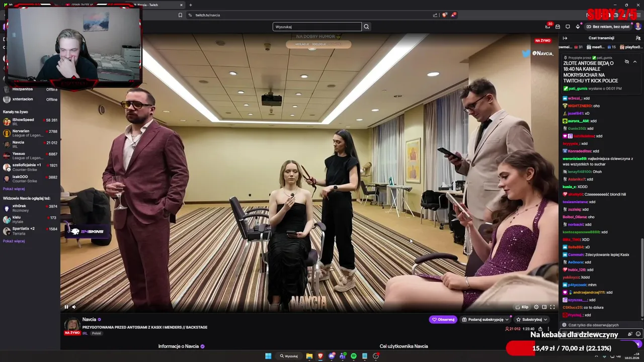Open the video player settings gear
Image resolution: width=644 pixels, height=362 pixels.
[x=536, y=307]
